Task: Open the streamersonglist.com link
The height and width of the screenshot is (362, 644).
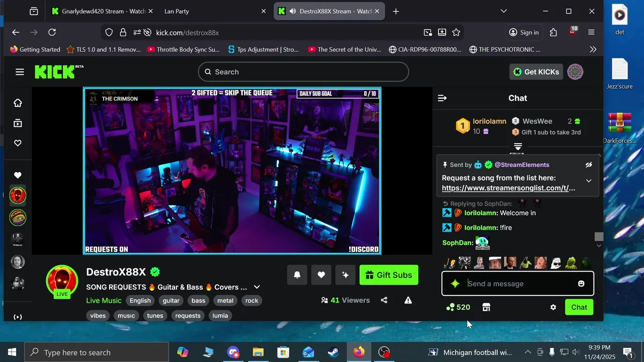Action: [509, 188]
